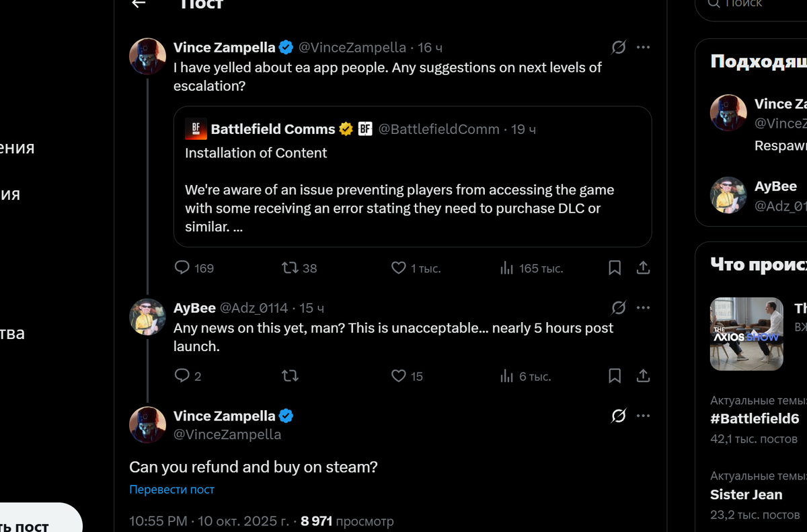The height and width of the screenshot is (532, 807).
Task: Click Grok icon on AyBee's reply
Action: coord(618,308)
